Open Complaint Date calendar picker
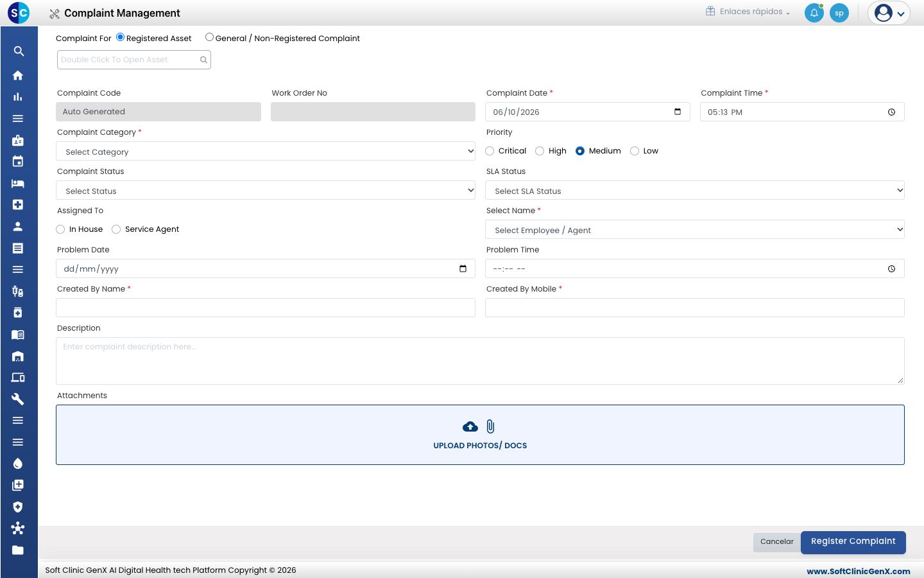924x578 pixels. coord(678,112)
